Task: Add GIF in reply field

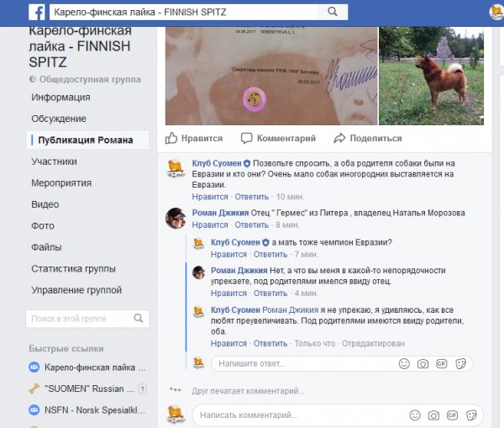Action: tap(441, 363)
